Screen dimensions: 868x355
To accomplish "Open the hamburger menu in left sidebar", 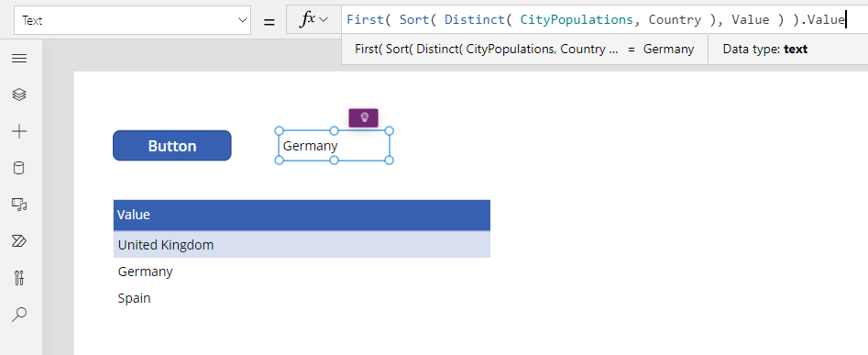I will point(19,59).
